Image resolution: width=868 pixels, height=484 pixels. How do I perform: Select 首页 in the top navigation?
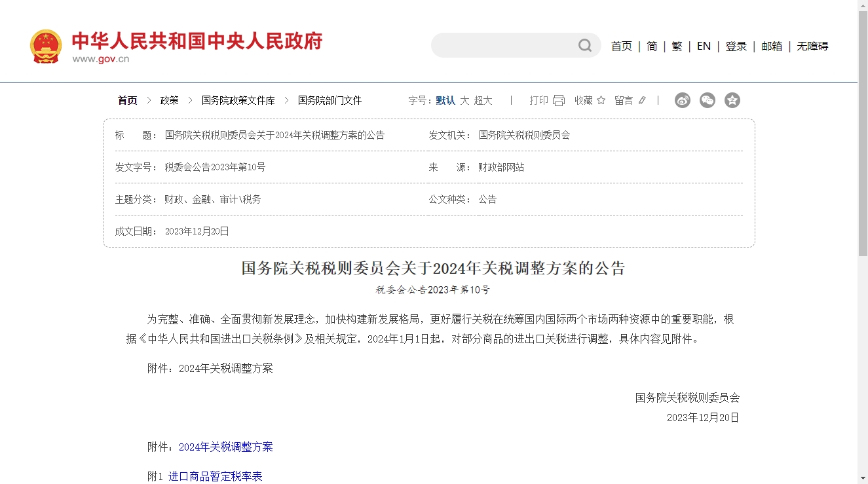click(621, 46)
